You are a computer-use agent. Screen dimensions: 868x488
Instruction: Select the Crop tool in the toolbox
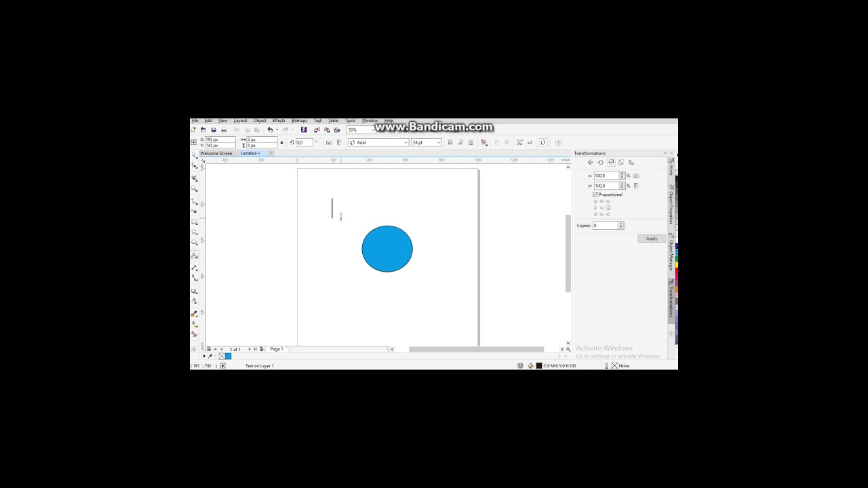(x=195, y=178)
